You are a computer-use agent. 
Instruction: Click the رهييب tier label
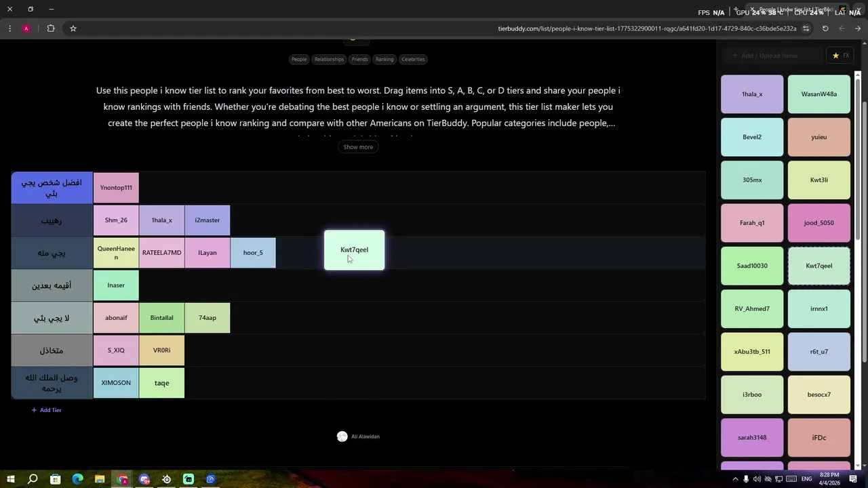[52, 220]
